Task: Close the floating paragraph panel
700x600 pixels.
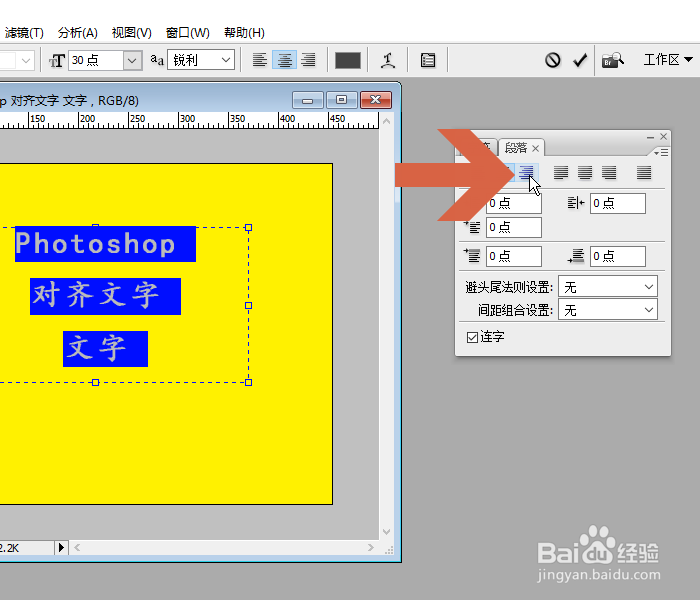Action: 663,137
